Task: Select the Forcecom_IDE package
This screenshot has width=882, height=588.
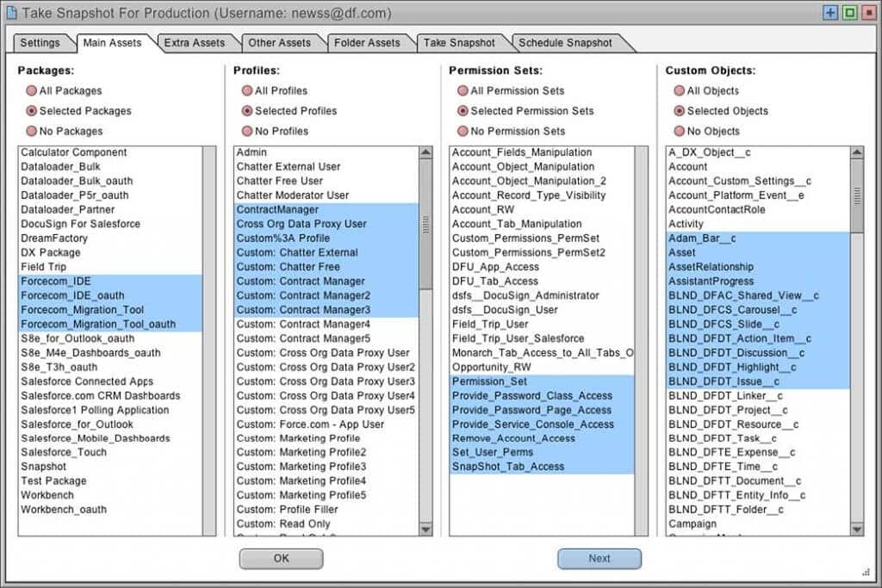Action: click(110, 281)
